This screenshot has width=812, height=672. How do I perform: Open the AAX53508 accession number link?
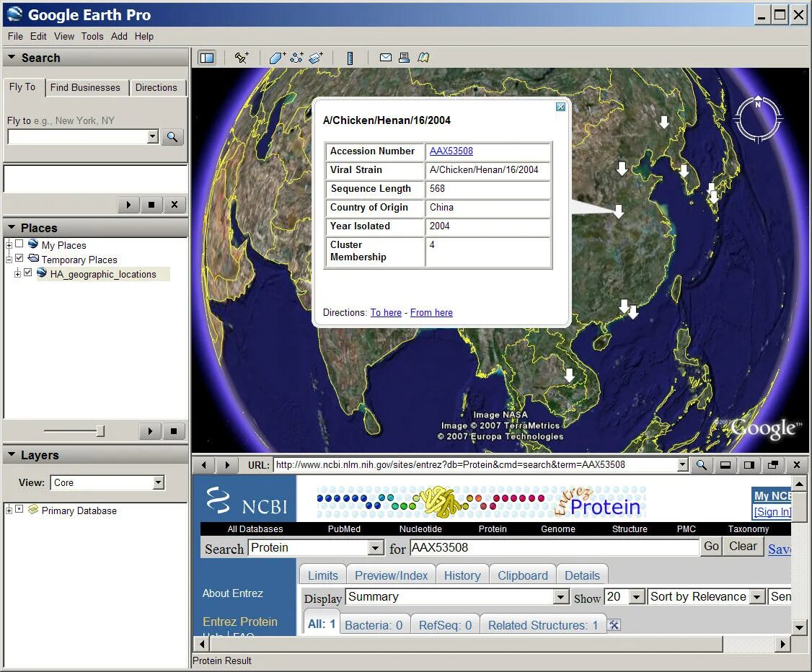pos(451,151)
